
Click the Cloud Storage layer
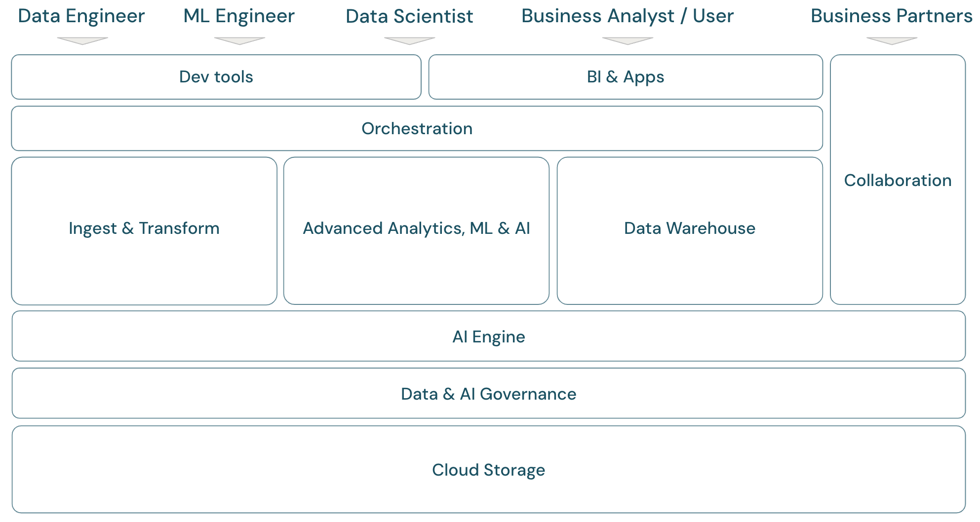click(488, 470)
